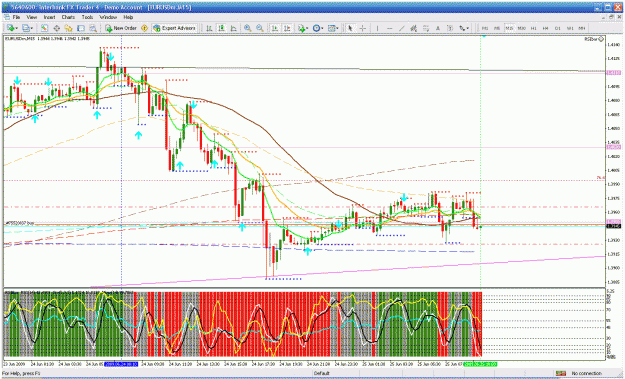625x379 pixels.
Task: Select the Cursor arrow tool
Action: click(x=350, y=28)
